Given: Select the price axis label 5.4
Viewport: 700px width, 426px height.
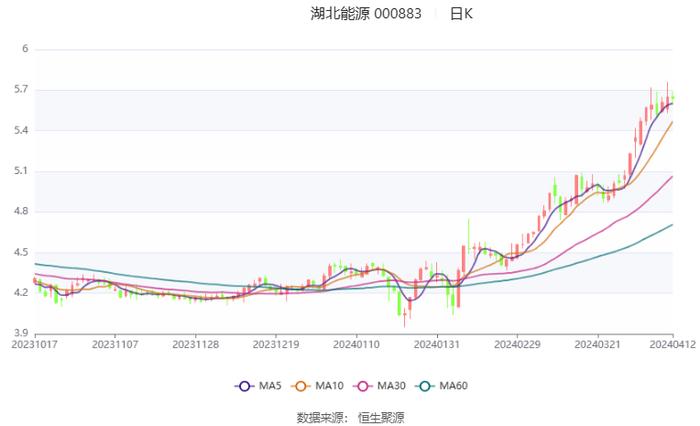Looking at the screenshot, I should 21,130.
